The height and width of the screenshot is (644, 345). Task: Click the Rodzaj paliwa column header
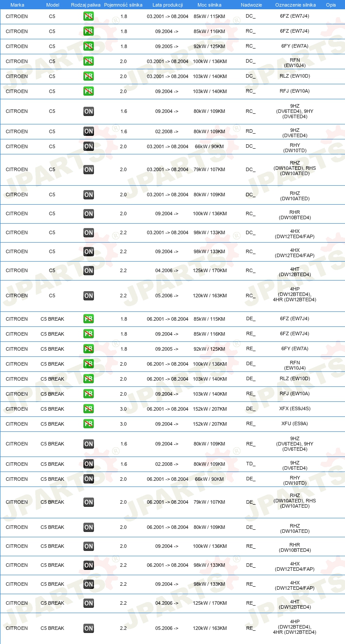click(86, 5)
